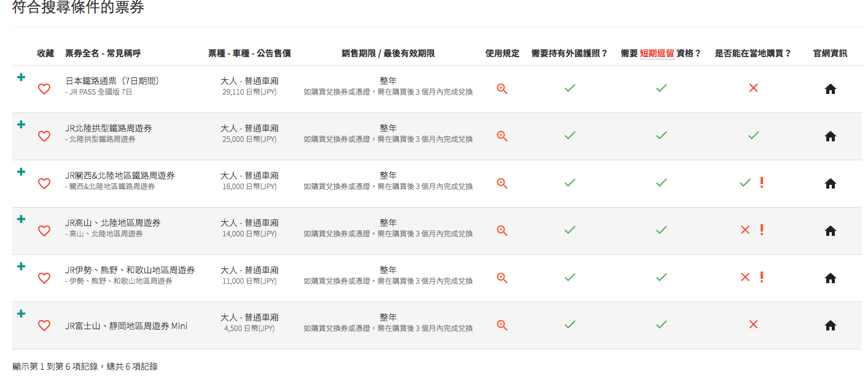Click the 需要持有外國護照？ column header
The width and height of the screenshot is (868, 390).
click(x=570, y=53)
